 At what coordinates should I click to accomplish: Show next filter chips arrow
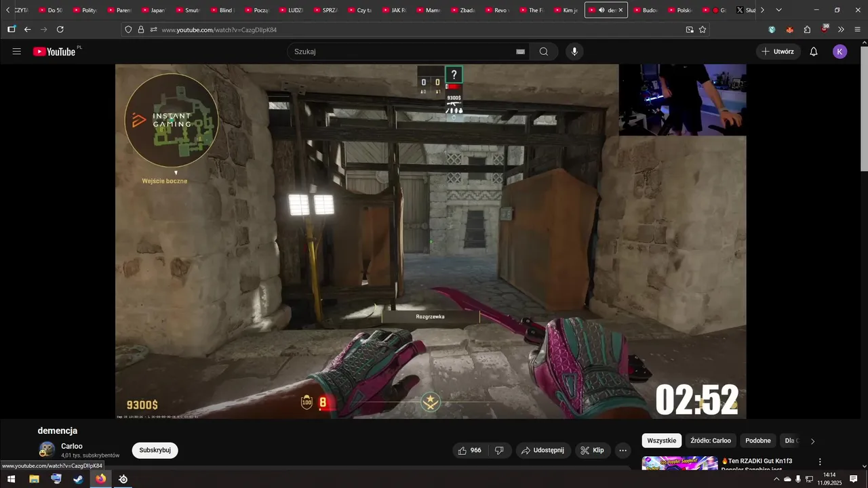point(812,441)
